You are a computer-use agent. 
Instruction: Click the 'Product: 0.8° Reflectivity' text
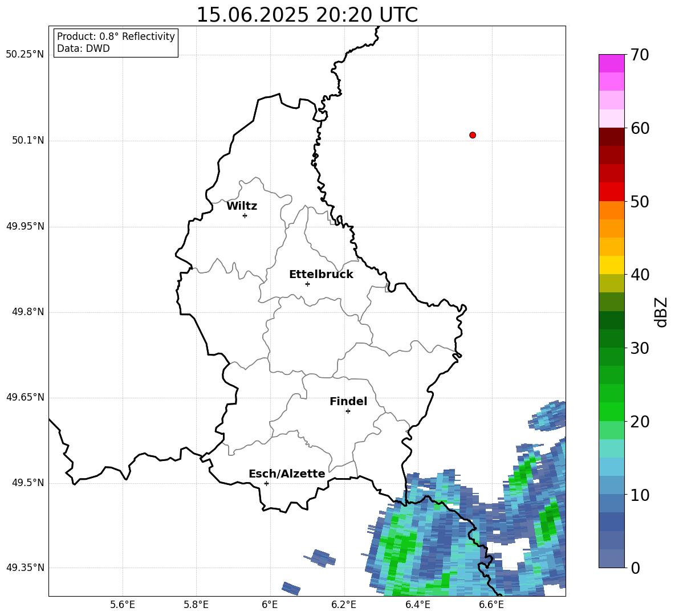(116, 36)
